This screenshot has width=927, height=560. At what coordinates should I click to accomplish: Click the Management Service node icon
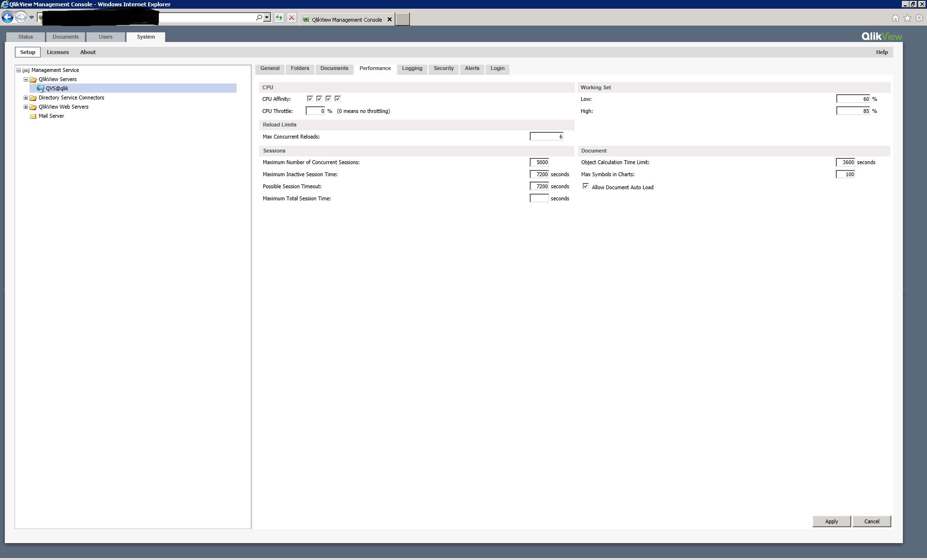pos(26,70)
